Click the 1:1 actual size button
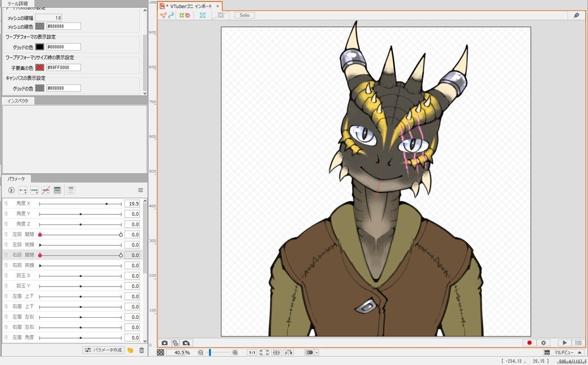 [x=252, y=353]
